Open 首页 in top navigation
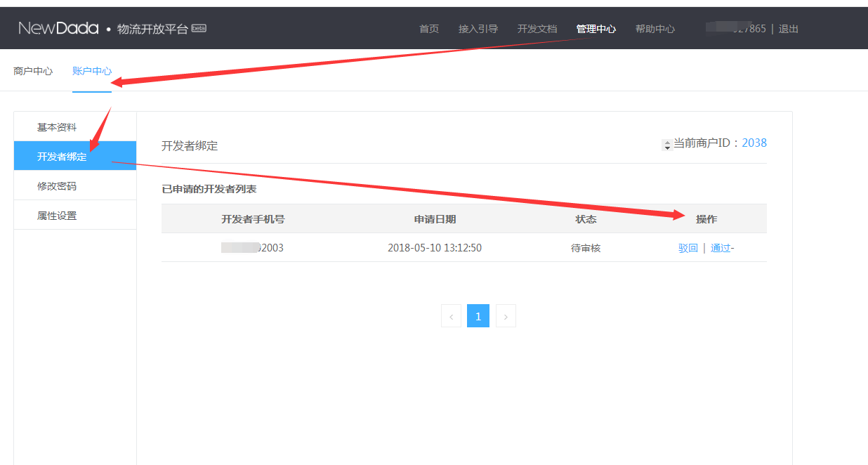The width and height of the screenshot is (868, 465). [429, 29]
